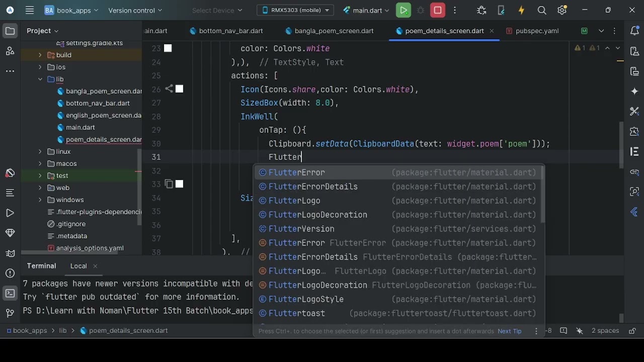The height and width of the screenshot is (362, 644).
Task: Expand the build folder in project tree
Action: tap(40, 55)
